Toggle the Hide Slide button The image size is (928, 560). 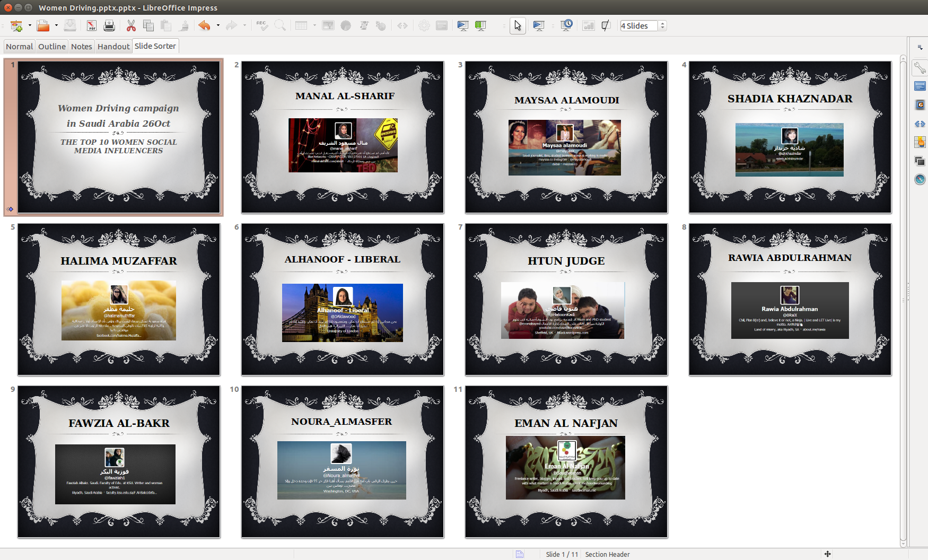click(x=606, y=25)
